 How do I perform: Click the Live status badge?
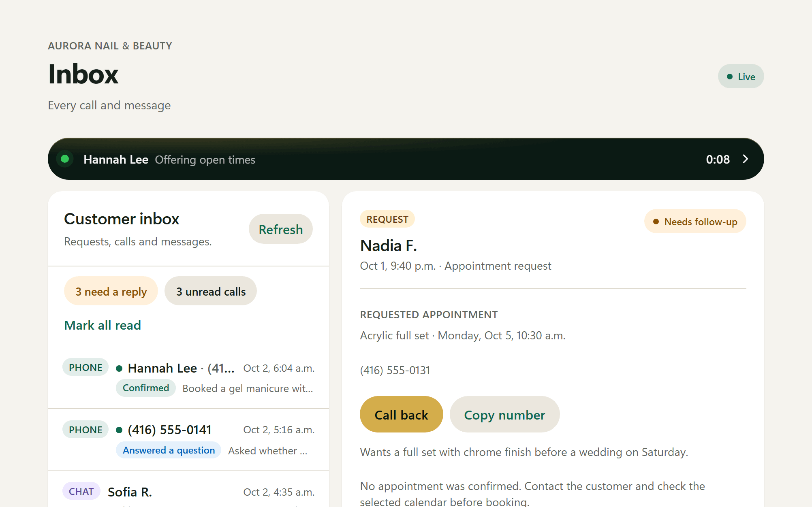(x=741, y=77)
